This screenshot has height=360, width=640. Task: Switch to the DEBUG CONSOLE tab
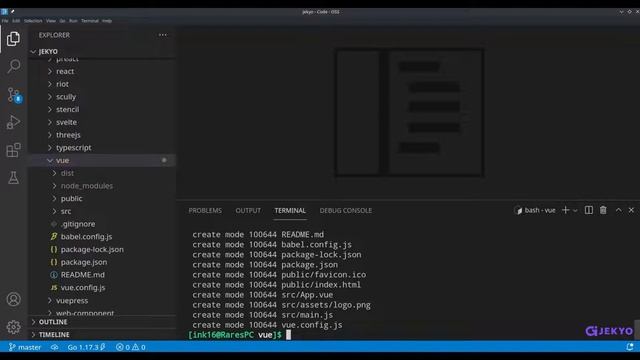click(x=346, y=211)
